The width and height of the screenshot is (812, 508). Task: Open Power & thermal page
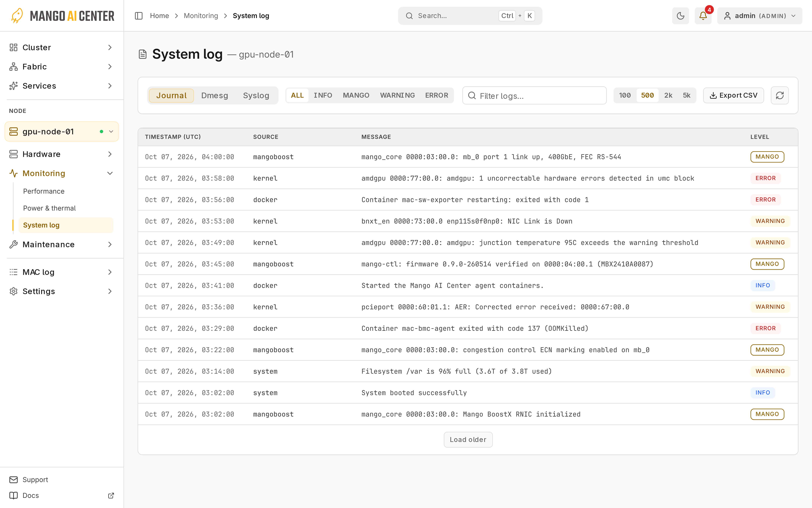[49, 208]
